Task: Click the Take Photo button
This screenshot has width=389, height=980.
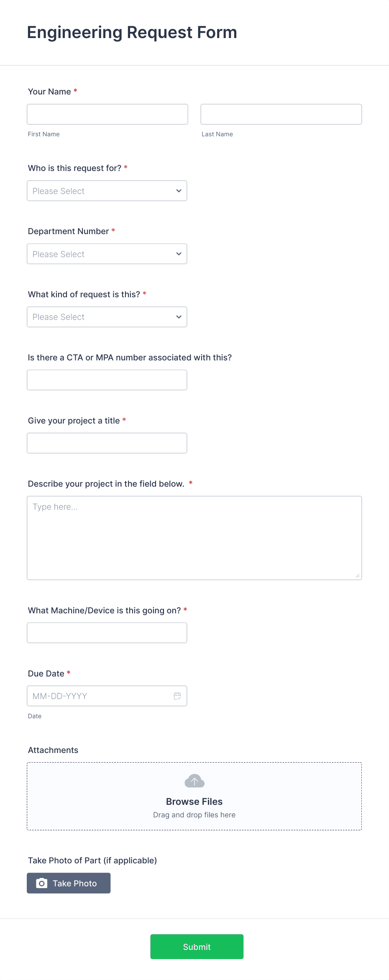Action: (69, 883)
